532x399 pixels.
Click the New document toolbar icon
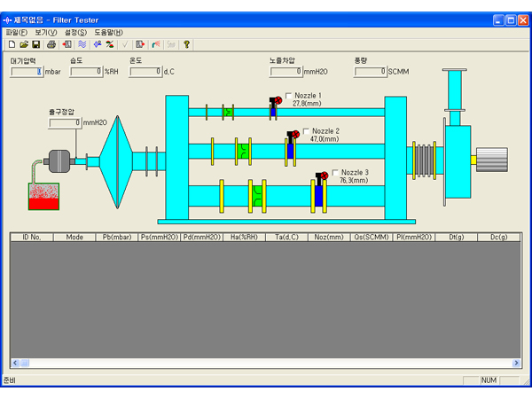coord(12,43)
